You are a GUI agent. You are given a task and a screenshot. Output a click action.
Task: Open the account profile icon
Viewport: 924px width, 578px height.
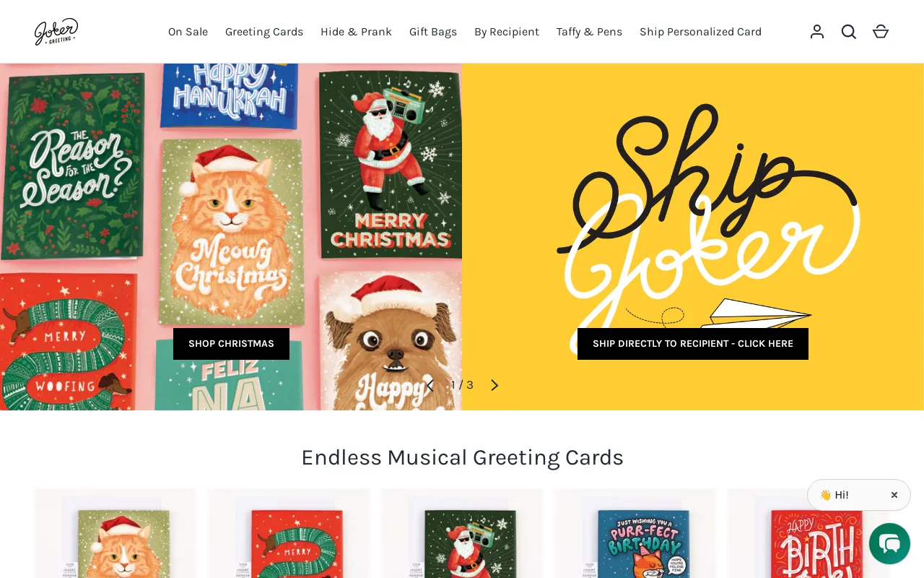[x=817, y=32]
